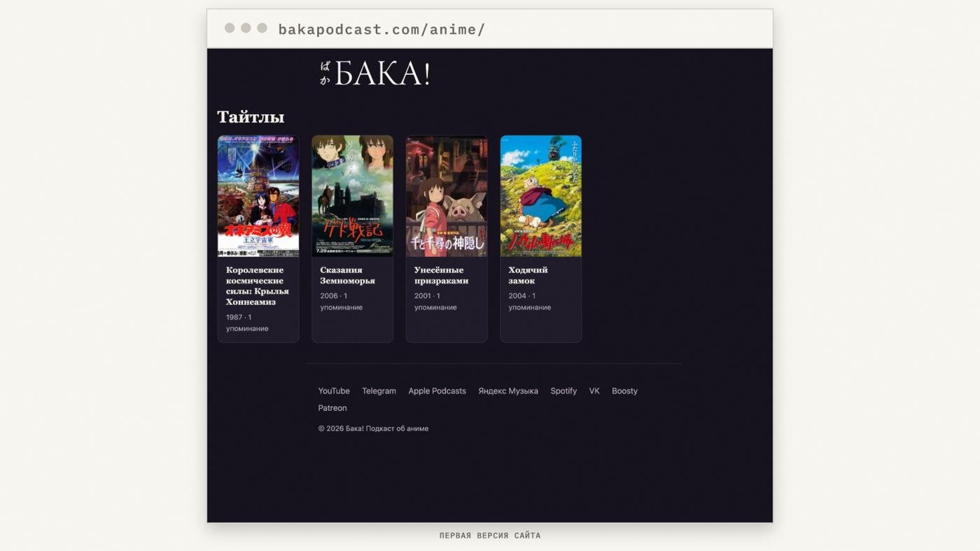This screenshot has height=551, width=980.
Task: Open the Boosty footer link
Action: tap(624, 391)
